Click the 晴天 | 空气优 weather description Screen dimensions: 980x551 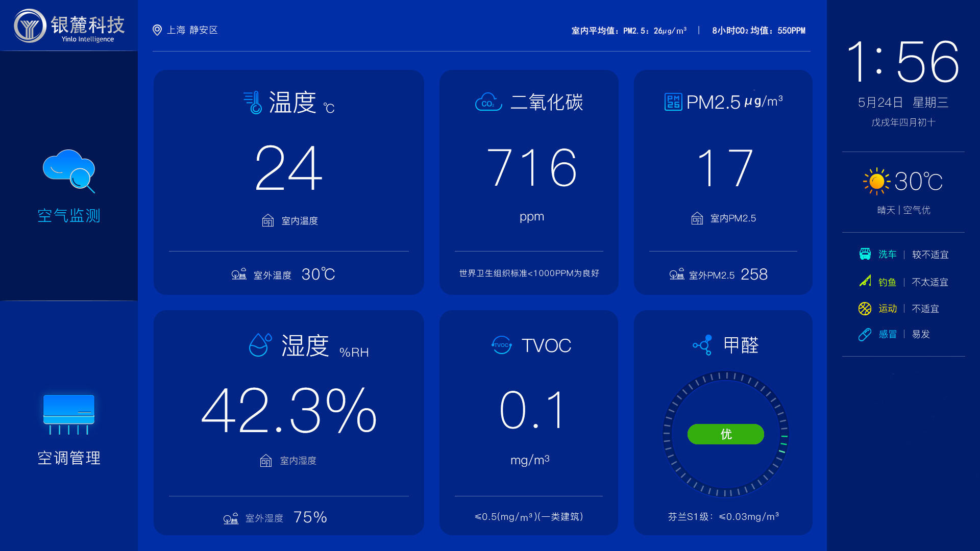pyautogui.click(x=903, y=210)
